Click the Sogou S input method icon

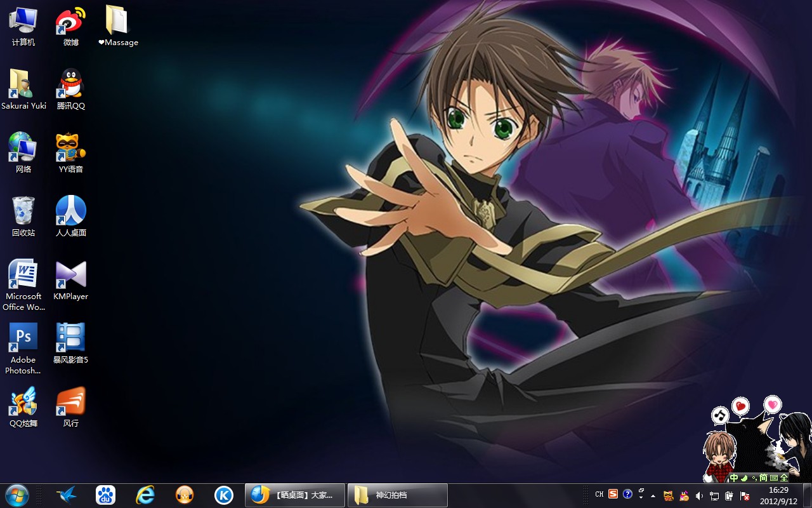tap(613, 493)
